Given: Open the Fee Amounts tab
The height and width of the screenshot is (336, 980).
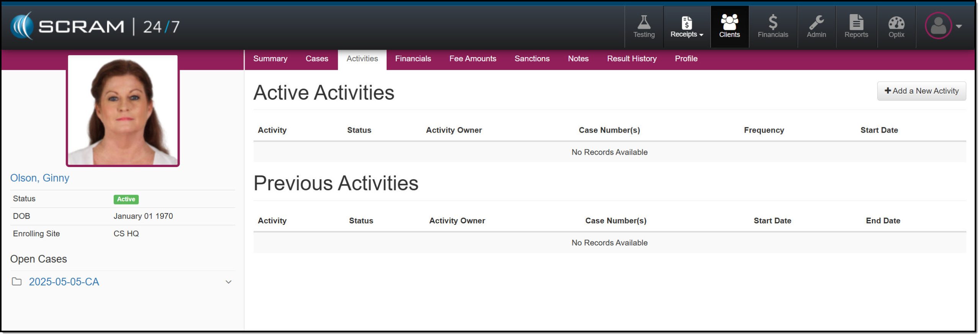Looking at the screenshot, I should (x=472, y=59).
